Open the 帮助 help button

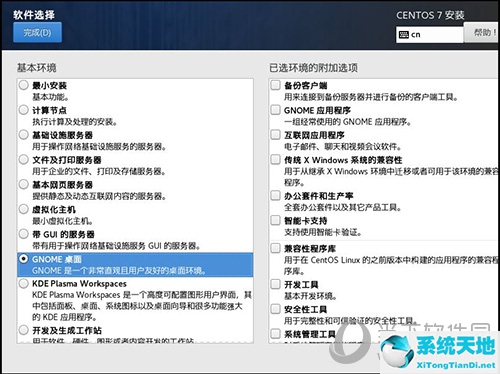point(482,33)
